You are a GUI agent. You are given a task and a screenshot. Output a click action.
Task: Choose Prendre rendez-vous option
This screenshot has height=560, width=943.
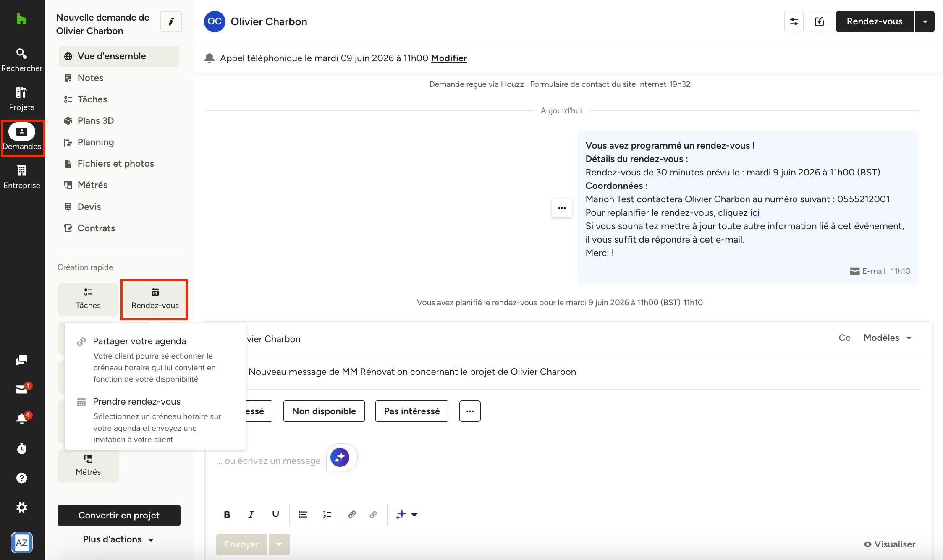[155, 420]
